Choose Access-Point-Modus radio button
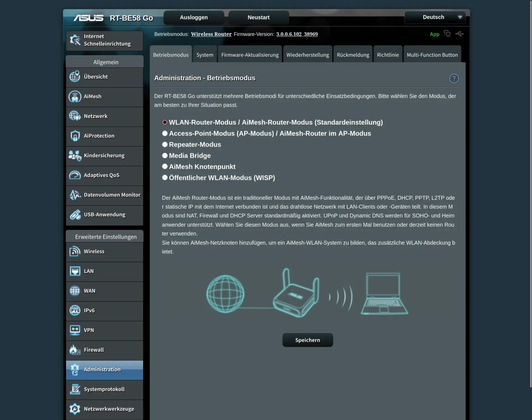This screenshot has height=420, width=532. click(165, 133)
